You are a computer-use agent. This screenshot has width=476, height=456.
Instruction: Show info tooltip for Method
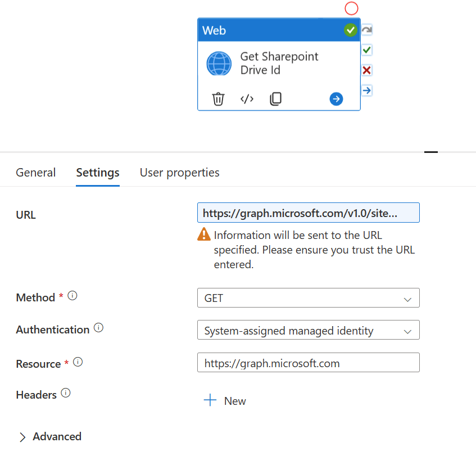(x=72, y=296)
